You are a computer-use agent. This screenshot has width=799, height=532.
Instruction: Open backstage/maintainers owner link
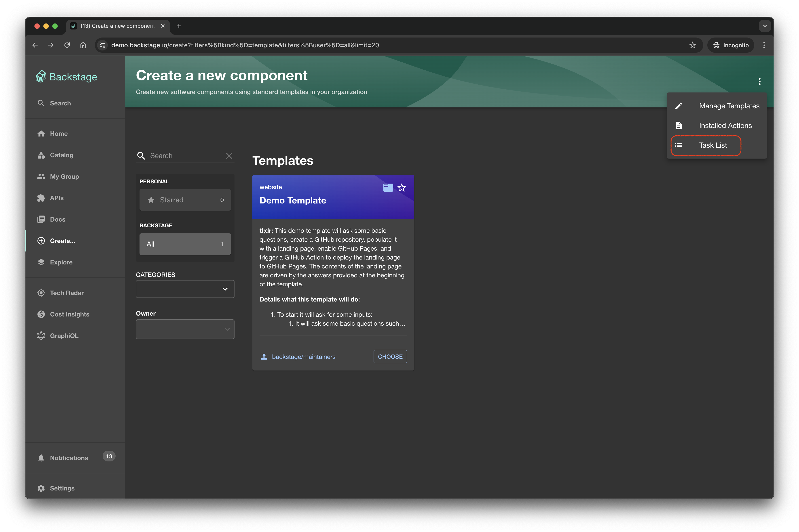click(303, 357)
